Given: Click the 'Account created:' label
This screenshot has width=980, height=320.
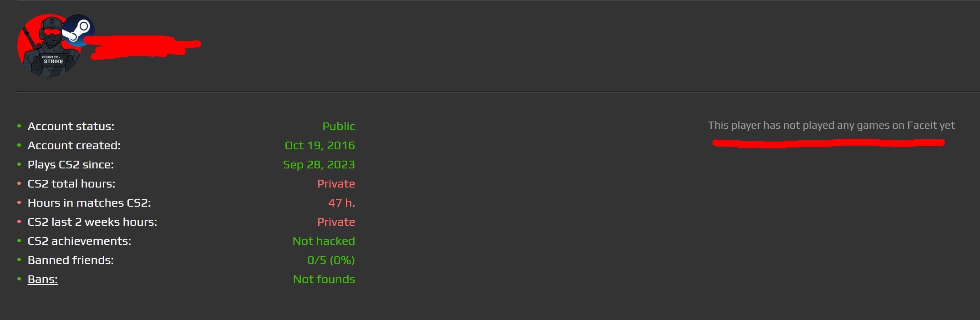Looking at the screenshot, I should (x=74, y=145).
